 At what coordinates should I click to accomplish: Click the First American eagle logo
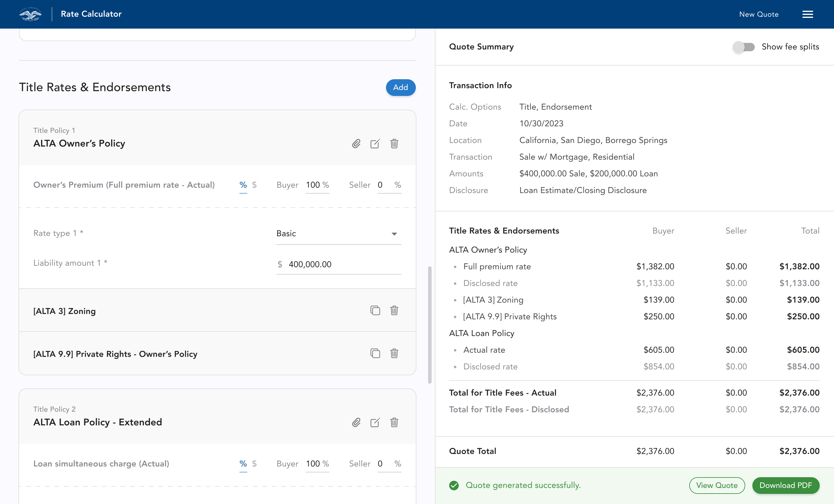point(30,14)
